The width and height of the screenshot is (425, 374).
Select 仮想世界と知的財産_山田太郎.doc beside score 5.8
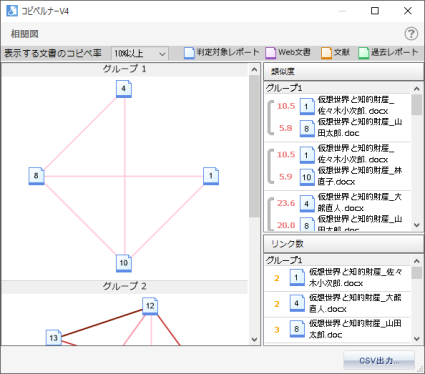point(360,127)
